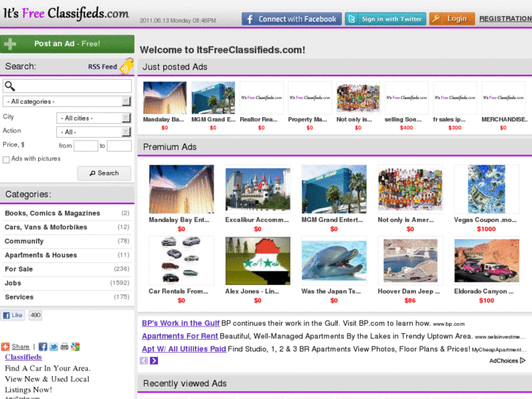Open the selling Son... $400 ad thumbnail
This screenshot has width=532, height=399.
pyautogui.click(x=406, y=98)
